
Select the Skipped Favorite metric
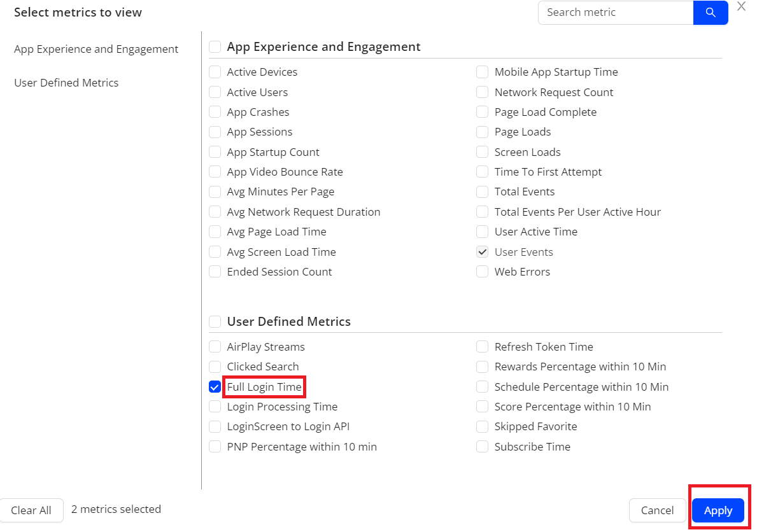[x=483, y=427]
